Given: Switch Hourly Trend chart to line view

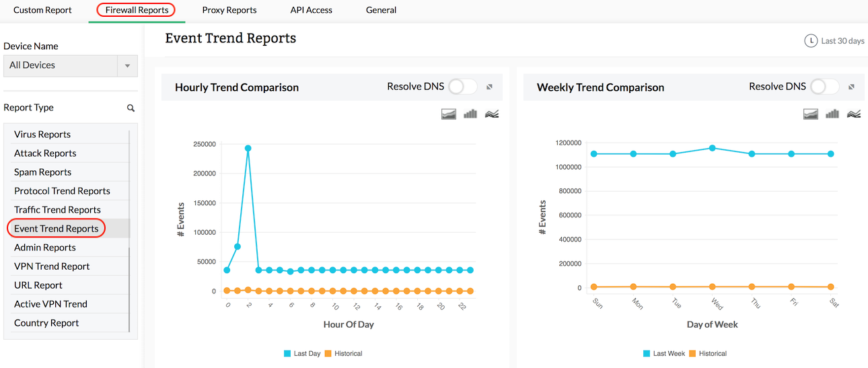Looking at the screenshot, I should [492, 114].
